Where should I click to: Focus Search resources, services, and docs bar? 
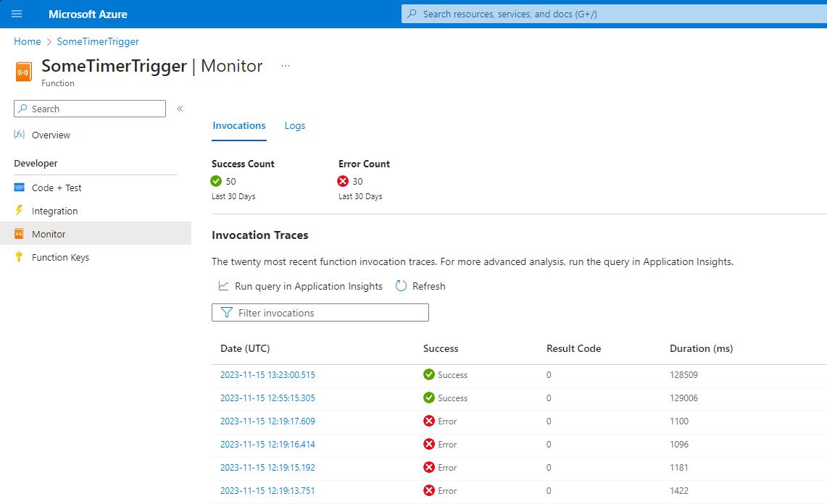coord(614,14)
